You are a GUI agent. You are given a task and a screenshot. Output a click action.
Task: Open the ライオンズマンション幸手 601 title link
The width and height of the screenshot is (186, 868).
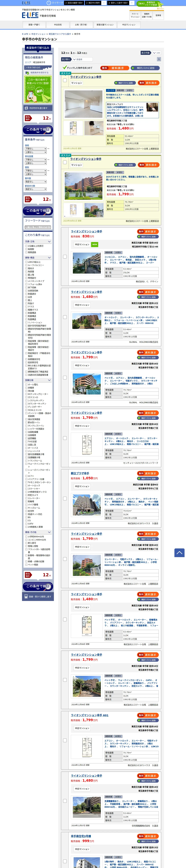[x=90, y=715]
